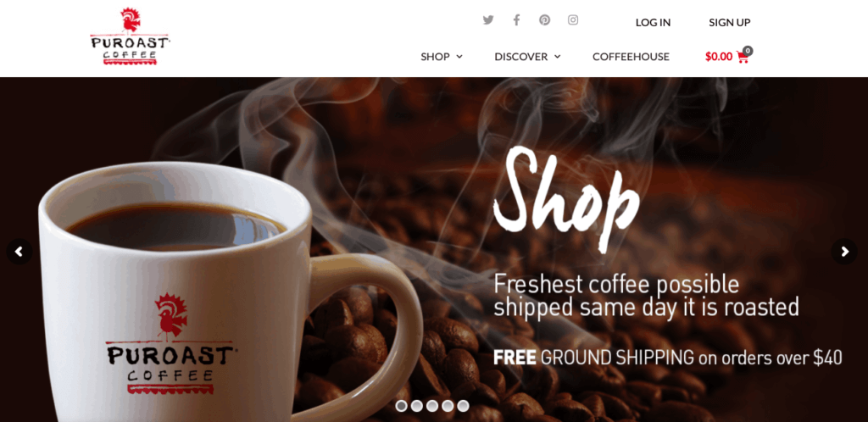Screen dimensions: 868x422
Task: Open the Twitter social link icon
Action: click(487, 19)
